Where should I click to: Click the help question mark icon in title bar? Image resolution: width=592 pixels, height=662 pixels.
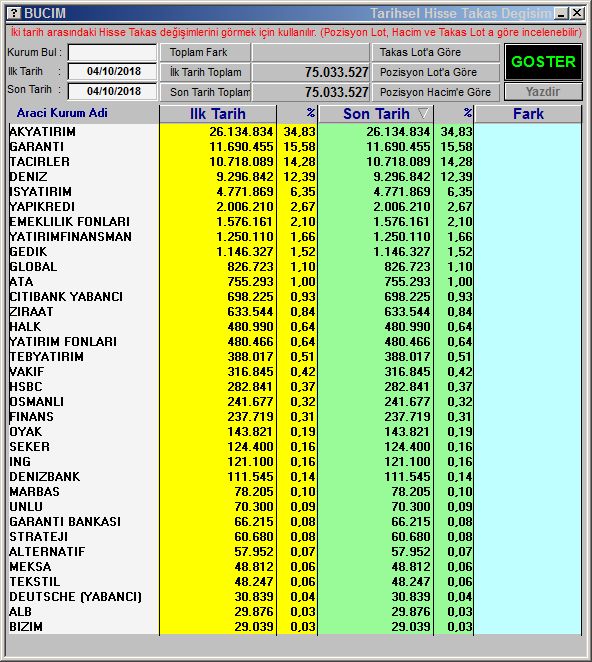click(x=14, y=13)
